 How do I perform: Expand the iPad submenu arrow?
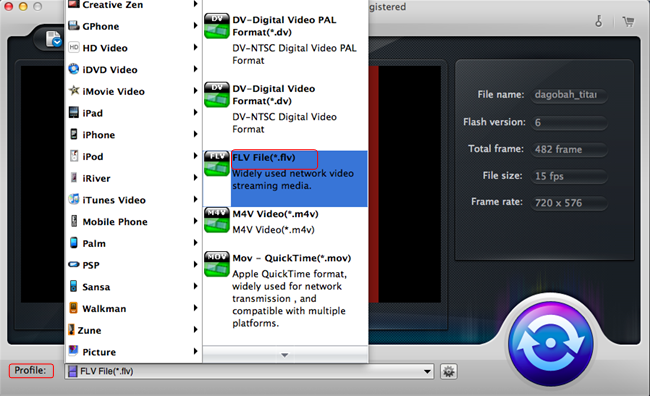(x=195, y=112)
